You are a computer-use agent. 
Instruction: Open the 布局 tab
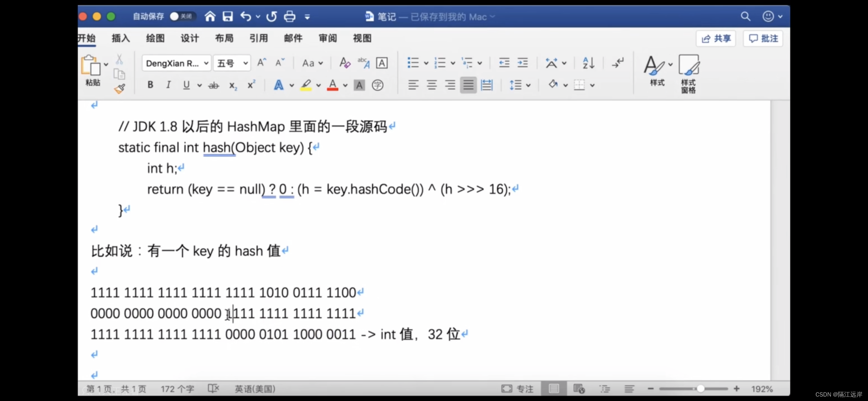(224, 38)
